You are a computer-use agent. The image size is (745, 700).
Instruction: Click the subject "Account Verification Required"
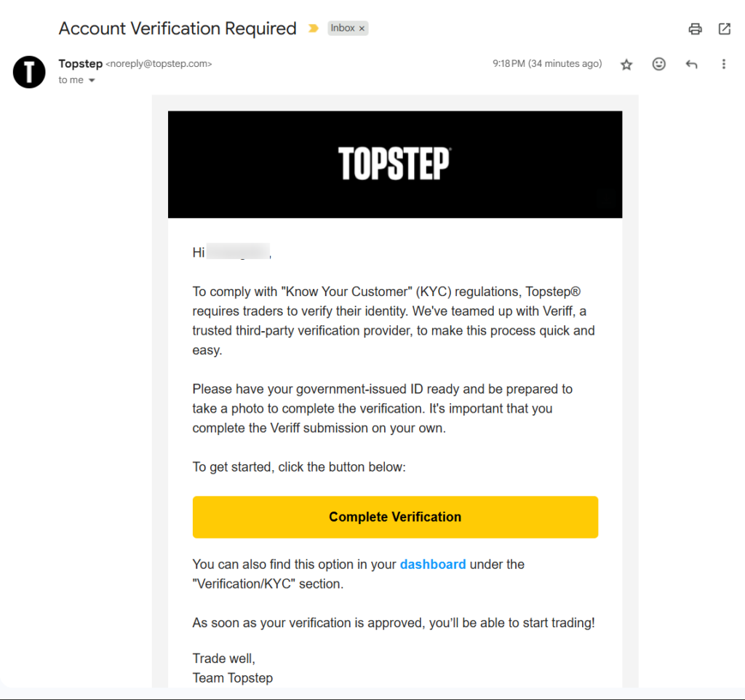coord(178,29)
